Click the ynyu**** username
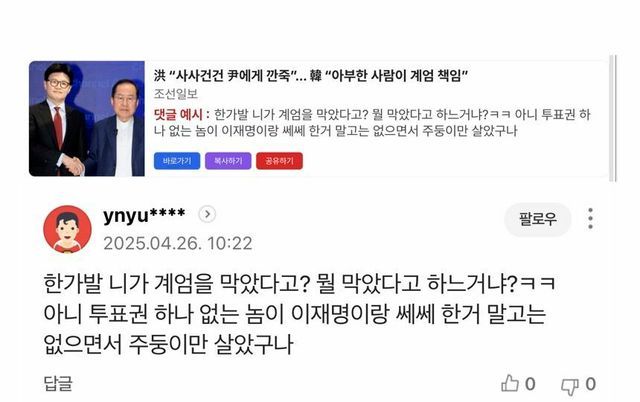This screenshot has width=640, height=402. click(144, 215)
